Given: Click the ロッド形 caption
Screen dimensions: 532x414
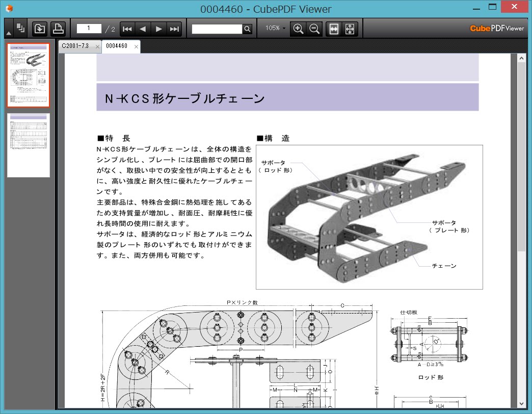Looking at the screenshot, I should [431, 377].
